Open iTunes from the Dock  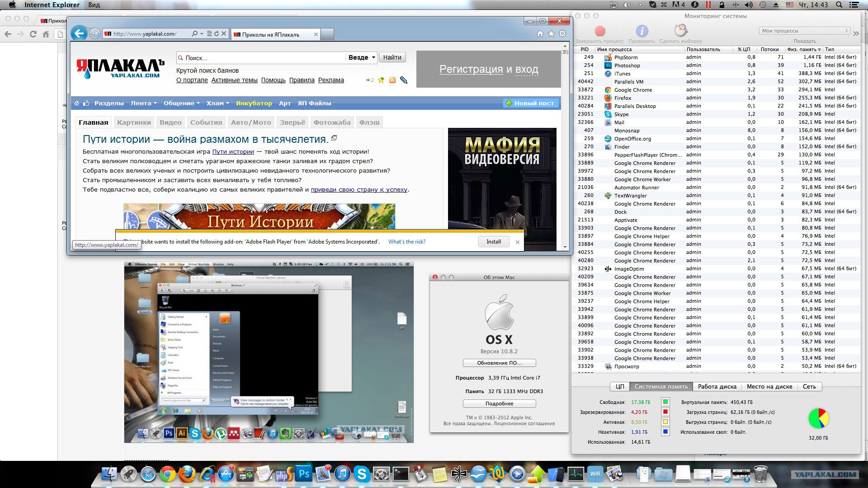point(342,474)
